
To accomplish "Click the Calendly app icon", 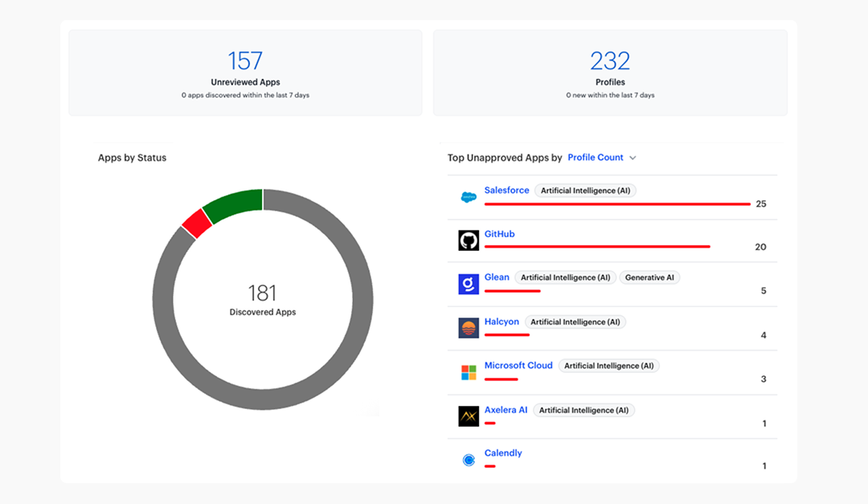I will [x=469, y=458].
